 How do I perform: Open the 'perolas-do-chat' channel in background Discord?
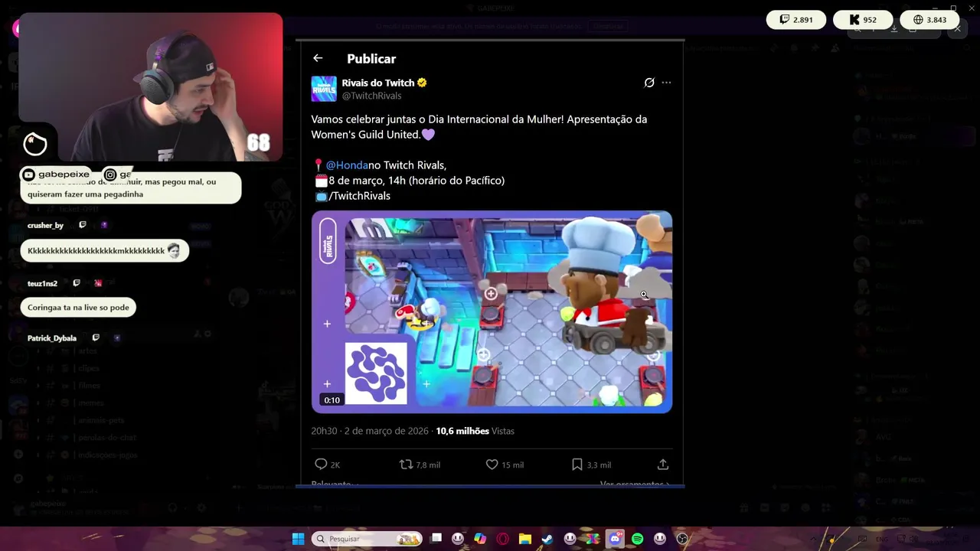[107, 438]
